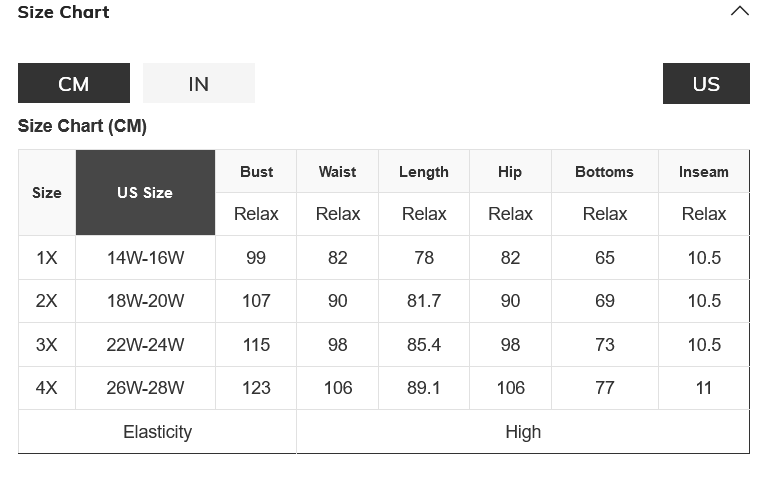Click the Length column header
757x480 pixels.
pos(424,172)
